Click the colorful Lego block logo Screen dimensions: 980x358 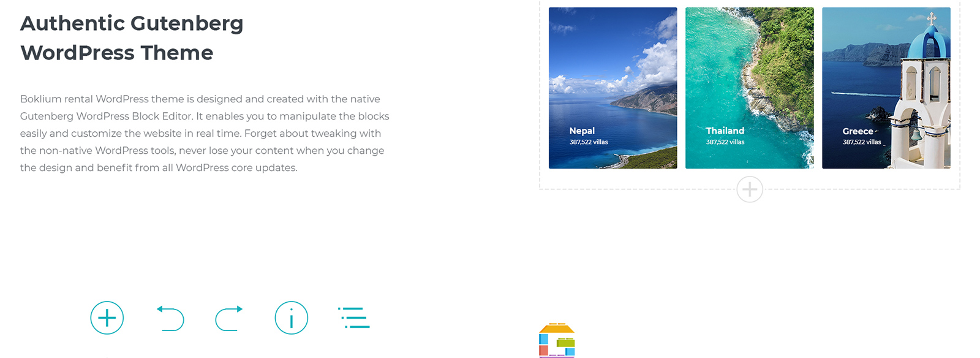(x=557, y=340)
